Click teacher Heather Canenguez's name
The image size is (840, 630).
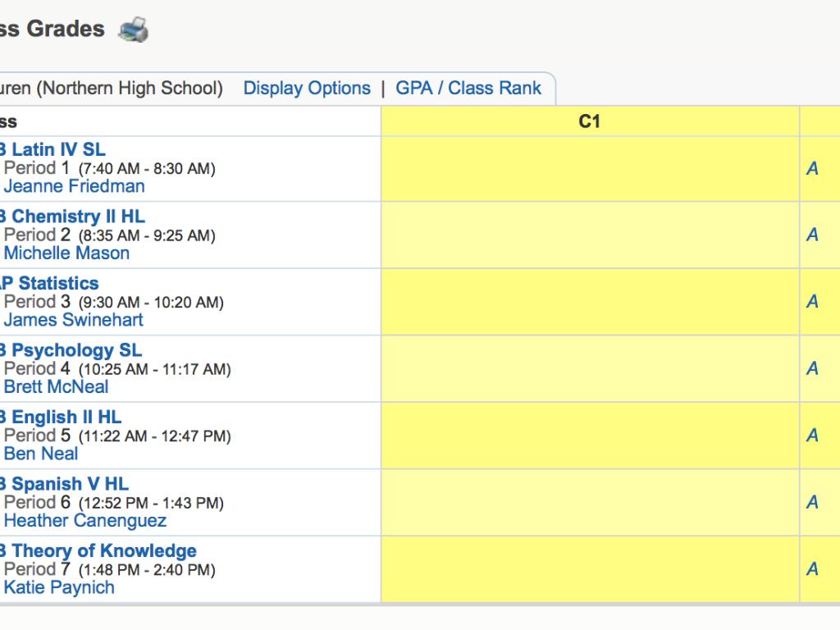(x=84, y=521)
